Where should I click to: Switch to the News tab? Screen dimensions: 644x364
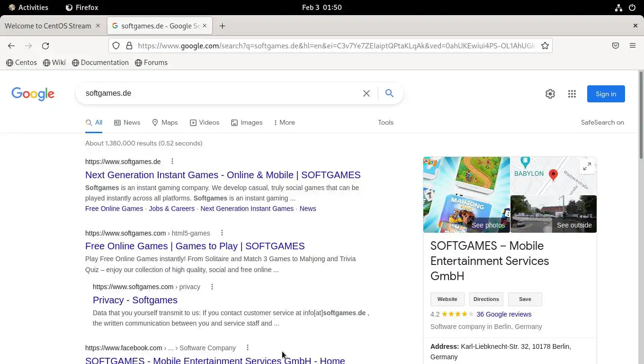tap(127, 123)
